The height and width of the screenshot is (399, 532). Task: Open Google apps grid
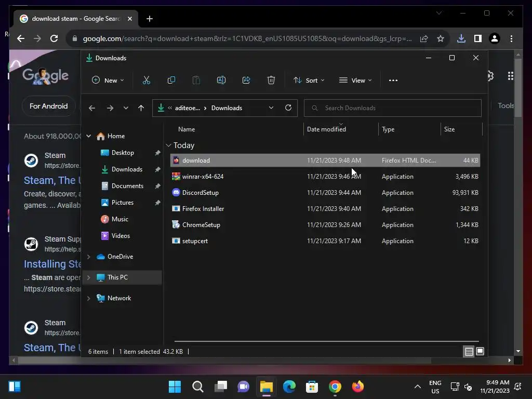(510, 76)
